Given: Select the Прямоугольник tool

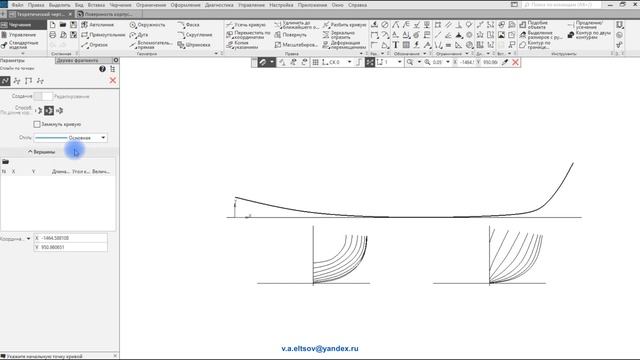Looking at the screenshot, I should [103, 35].
